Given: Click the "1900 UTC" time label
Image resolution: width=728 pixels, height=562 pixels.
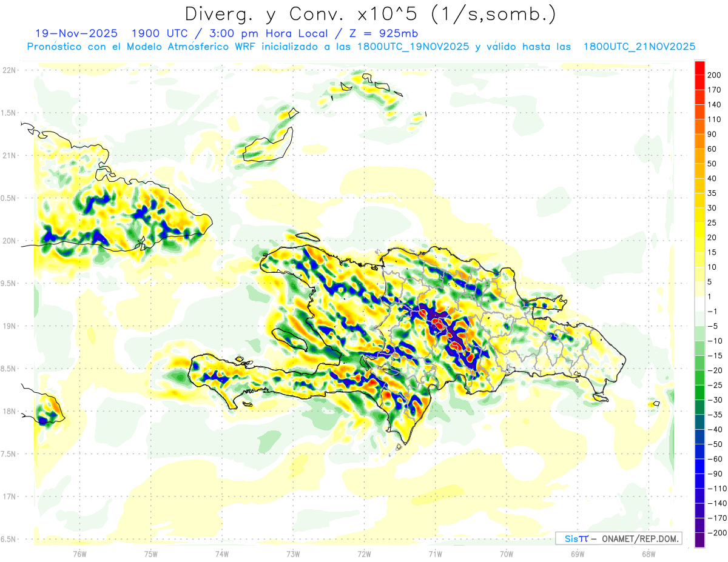Looking at the screenshot, I should coord(160,33).
